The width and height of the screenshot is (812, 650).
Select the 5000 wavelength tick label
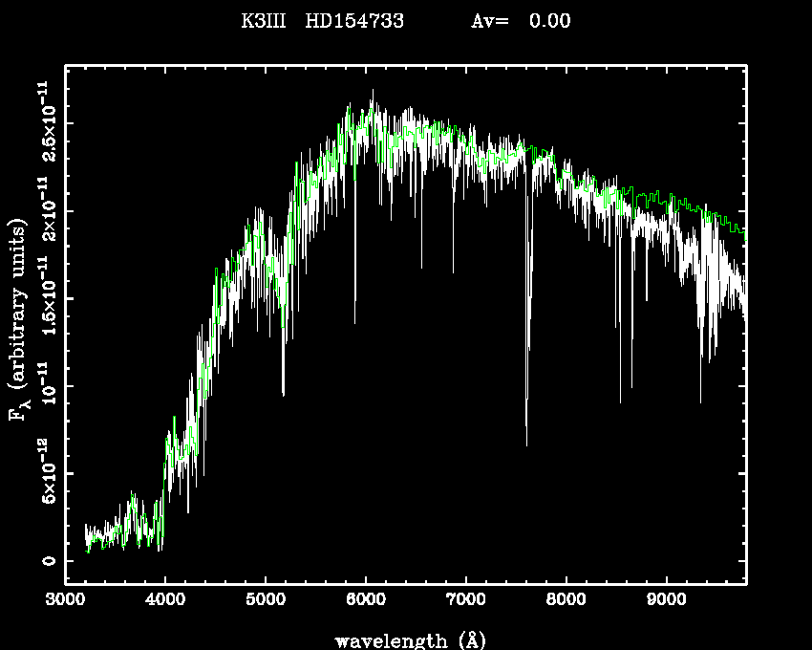[x=266, y=600]
